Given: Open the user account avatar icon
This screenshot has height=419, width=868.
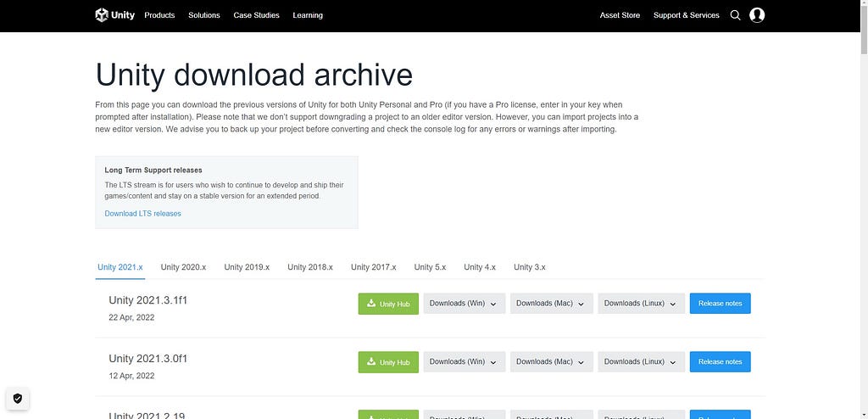Looking at the screenshot, I should tap(757, 15).
